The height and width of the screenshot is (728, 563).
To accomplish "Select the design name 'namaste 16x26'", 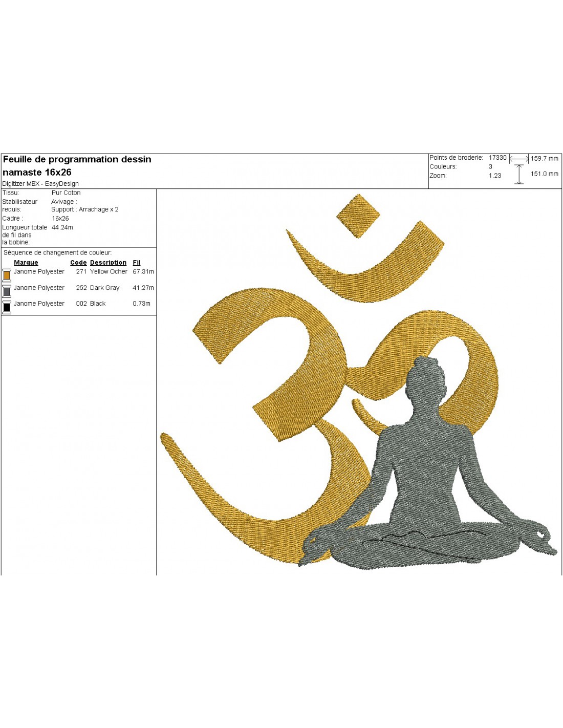I will pos(37,173).
